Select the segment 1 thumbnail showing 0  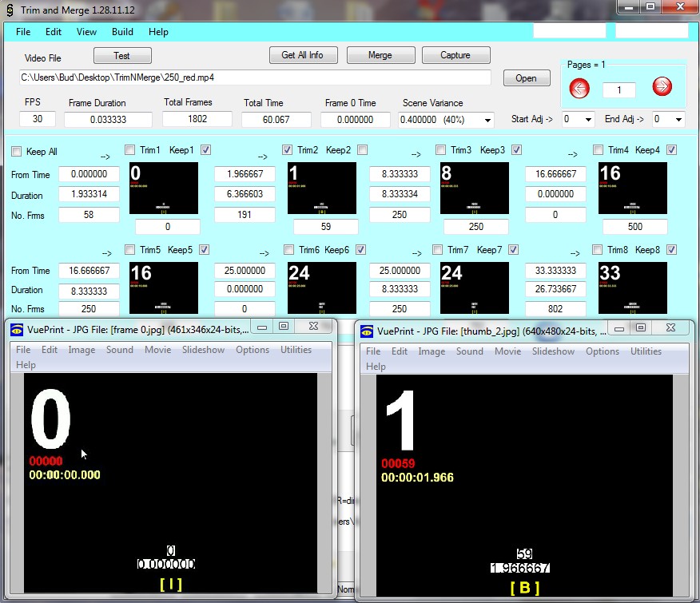164,188
